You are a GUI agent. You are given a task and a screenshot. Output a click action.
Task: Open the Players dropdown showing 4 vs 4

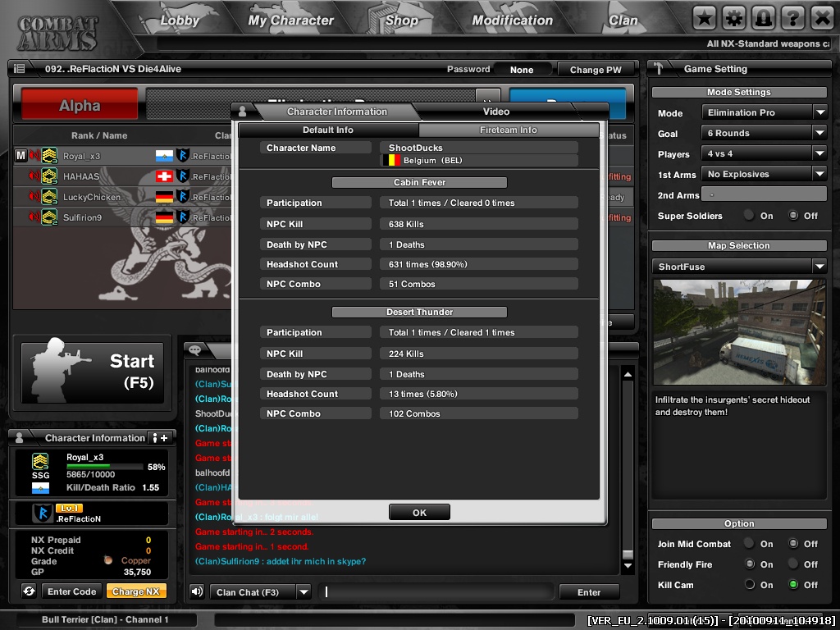[x=764, y=153]
